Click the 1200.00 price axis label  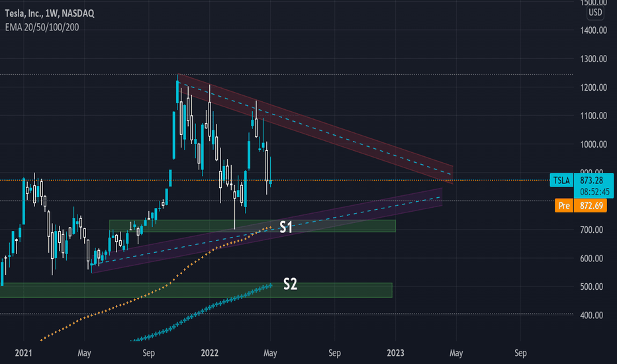(593, 87)
